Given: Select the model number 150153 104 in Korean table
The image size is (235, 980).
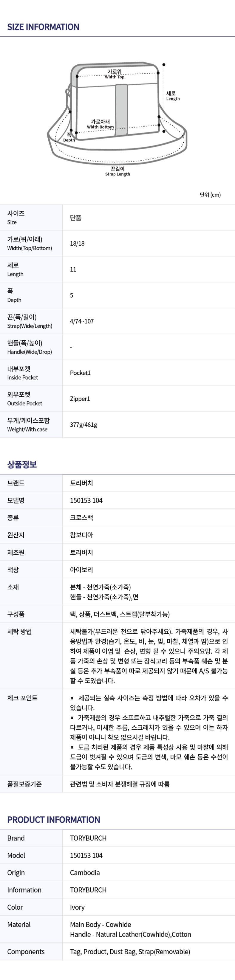Looking at the screenshot, I should [x=86, y=500].
